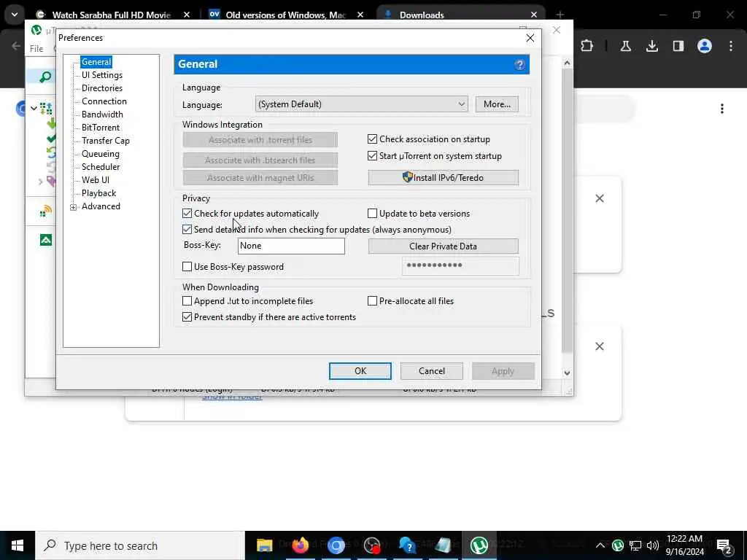Click Clear Private Data button
The height and width of the screenshot is (560, 747).
click(x=443, y=246)
